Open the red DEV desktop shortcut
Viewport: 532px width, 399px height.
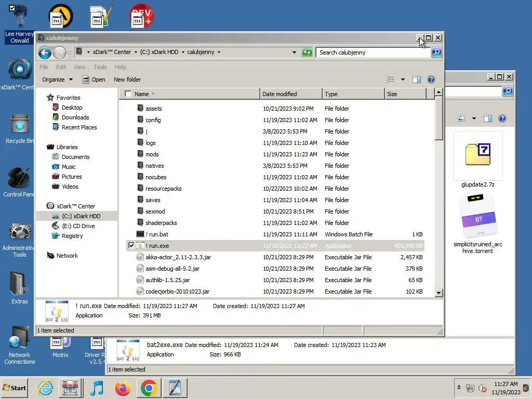point(141,16)
